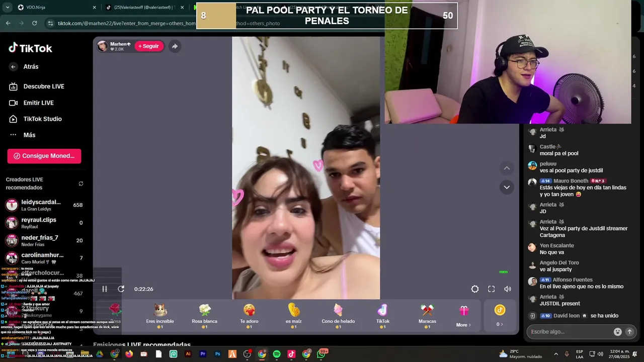Send the Te adoro gift
The height and width of the screenshot is (362, 644).
click(249, 316)
